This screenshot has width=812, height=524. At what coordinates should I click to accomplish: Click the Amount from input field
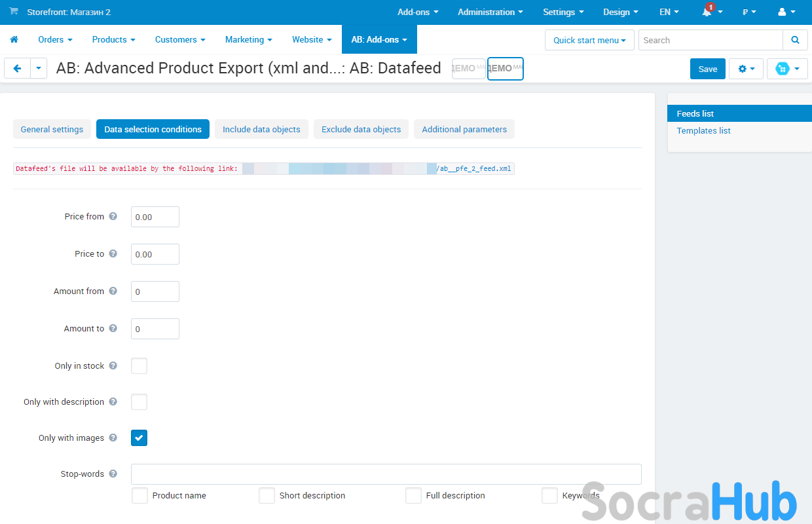click(155, 291)
